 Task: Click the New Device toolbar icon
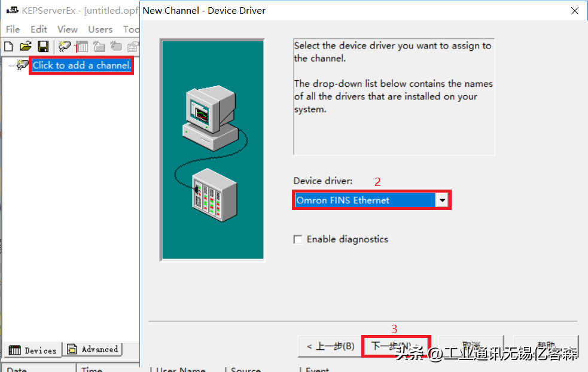coord(82,46)
